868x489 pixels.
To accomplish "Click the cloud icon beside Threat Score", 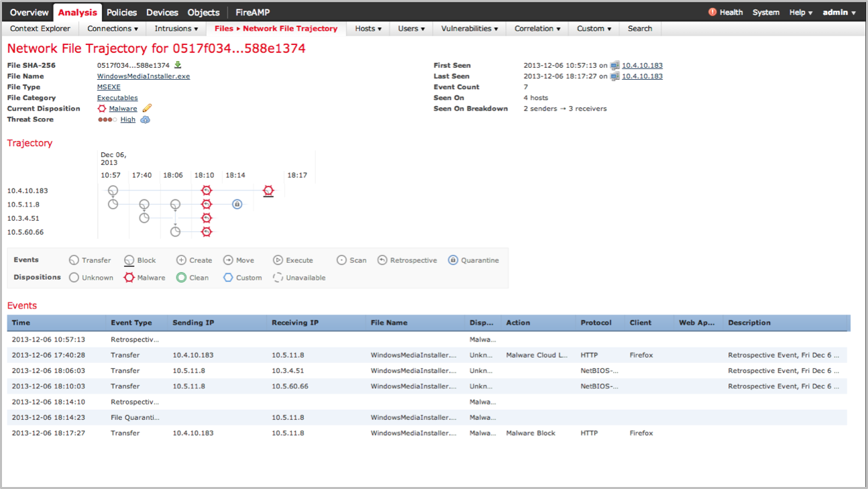I will tap(145, 119).
